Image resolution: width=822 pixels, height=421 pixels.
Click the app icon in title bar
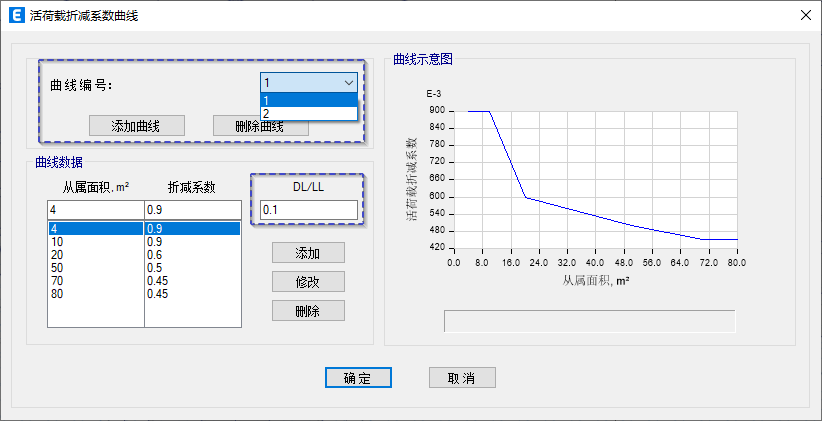coord(15,15)
